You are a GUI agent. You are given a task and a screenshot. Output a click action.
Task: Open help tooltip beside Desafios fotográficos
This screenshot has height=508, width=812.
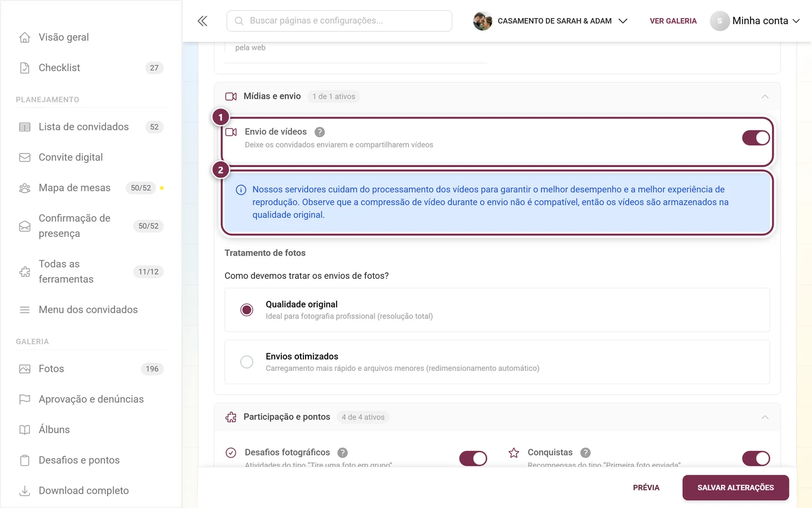(x=342, y=453)
